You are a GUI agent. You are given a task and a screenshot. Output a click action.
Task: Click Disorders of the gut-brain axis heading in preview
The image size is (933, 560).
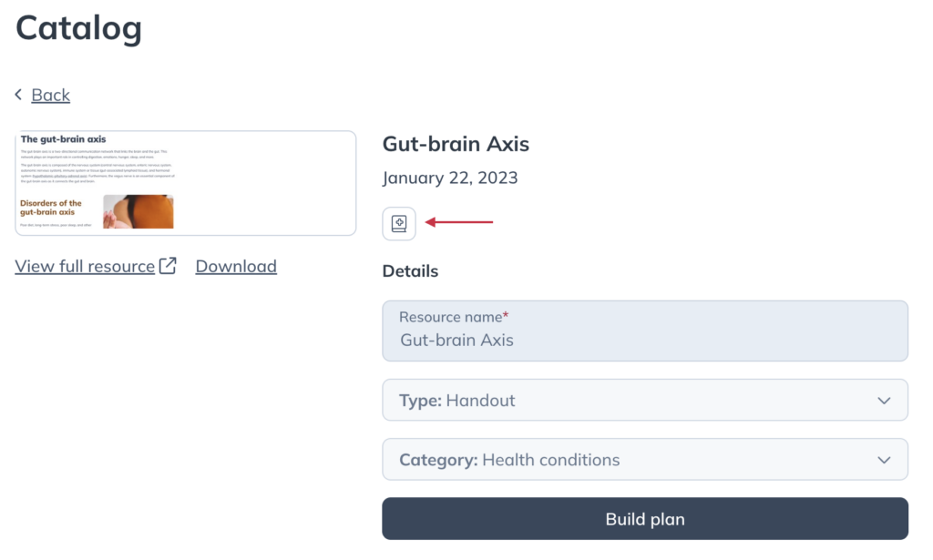coord(51,208)
